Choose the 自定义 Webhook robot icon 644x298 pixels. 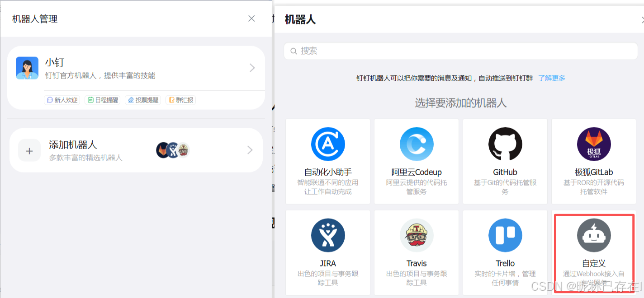594,235
